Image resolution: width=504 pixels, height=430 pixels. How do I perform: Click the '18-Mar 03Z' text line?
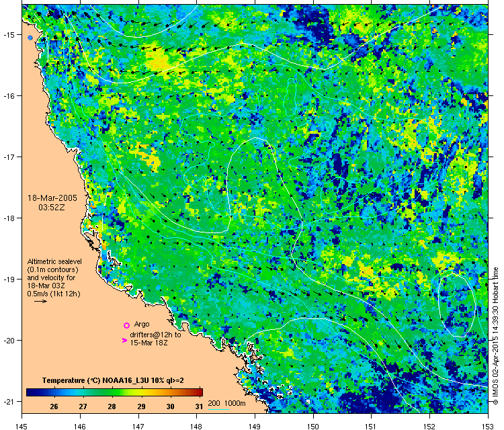pyautogui.click(x=46, y=286)
